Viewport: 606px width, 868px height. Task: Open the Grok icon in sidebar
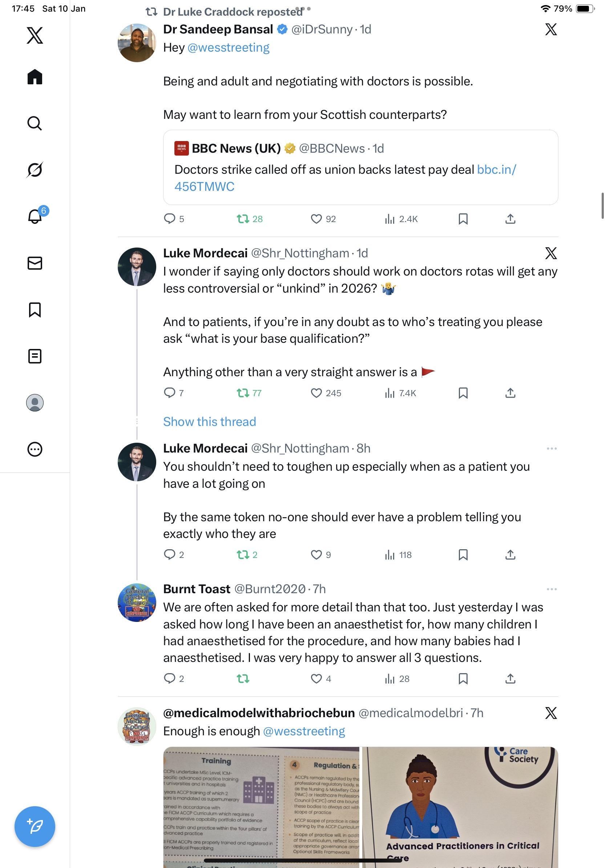[x=35, y=170]
